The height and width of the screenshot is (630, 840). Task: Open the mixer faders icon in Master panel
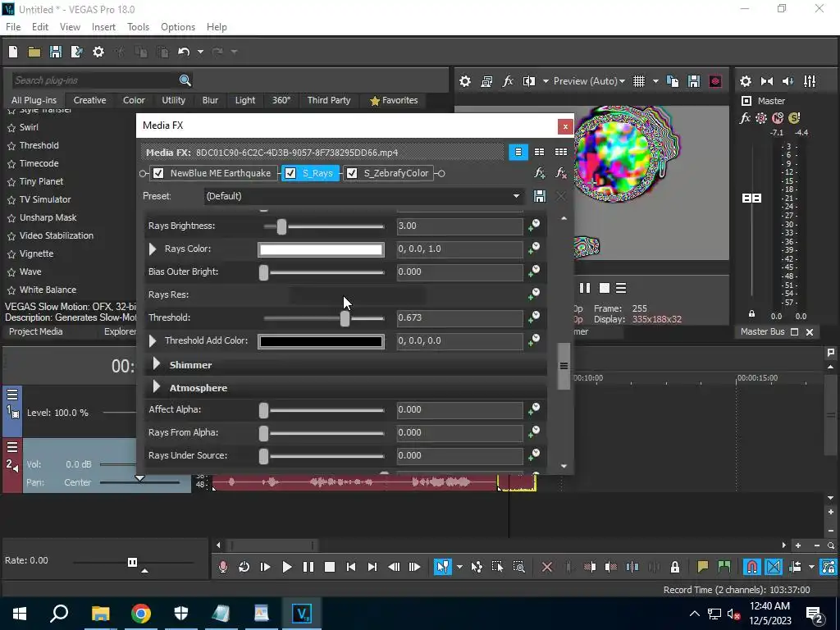point(810,81)
